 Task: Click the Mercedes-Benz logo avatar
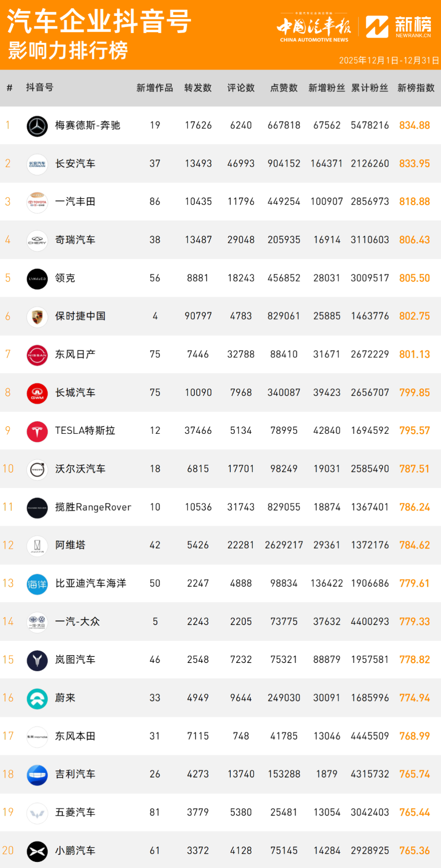37,126
